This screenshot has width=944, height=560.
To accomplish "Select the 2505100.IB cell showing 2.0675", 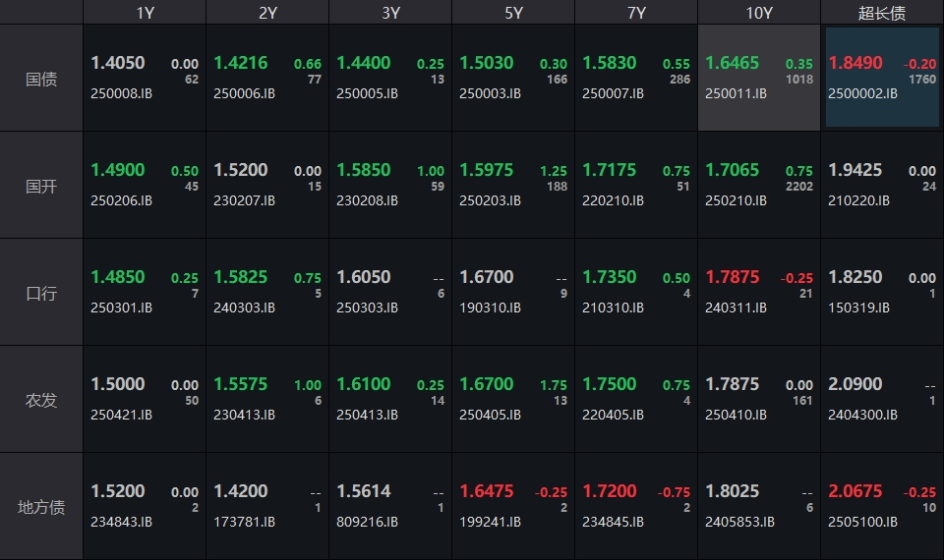I will pos(882,506).
